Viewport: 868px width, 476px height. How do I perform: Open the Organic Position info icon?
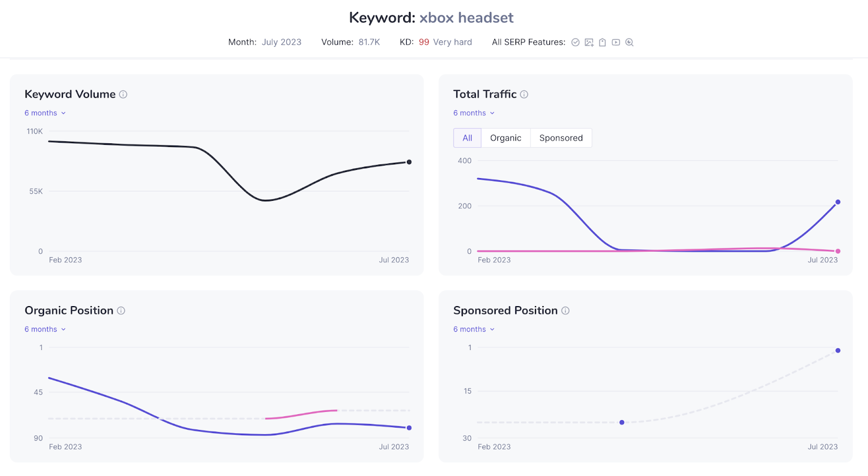(121, 310)
